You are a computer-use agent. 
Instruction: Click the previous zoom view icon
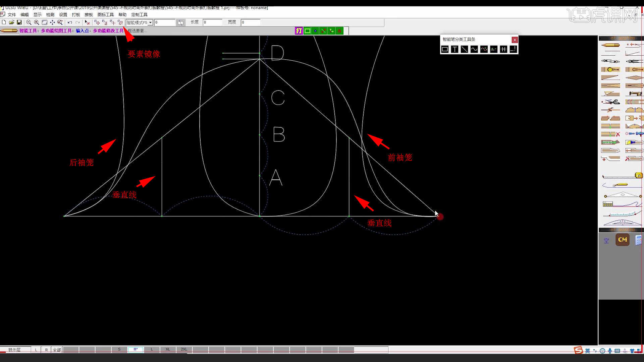click(60, 22)
